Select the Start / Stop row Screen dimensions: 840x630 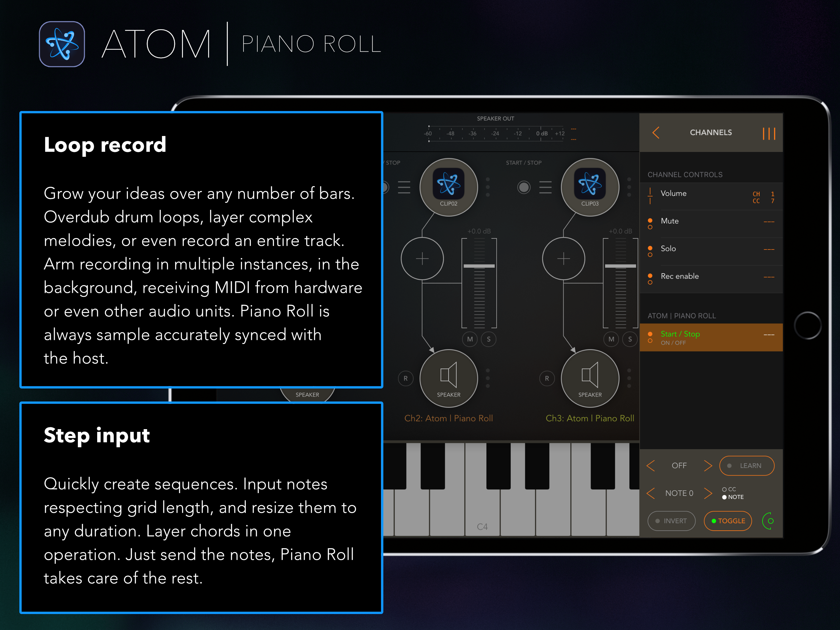(x=711, y=337)
